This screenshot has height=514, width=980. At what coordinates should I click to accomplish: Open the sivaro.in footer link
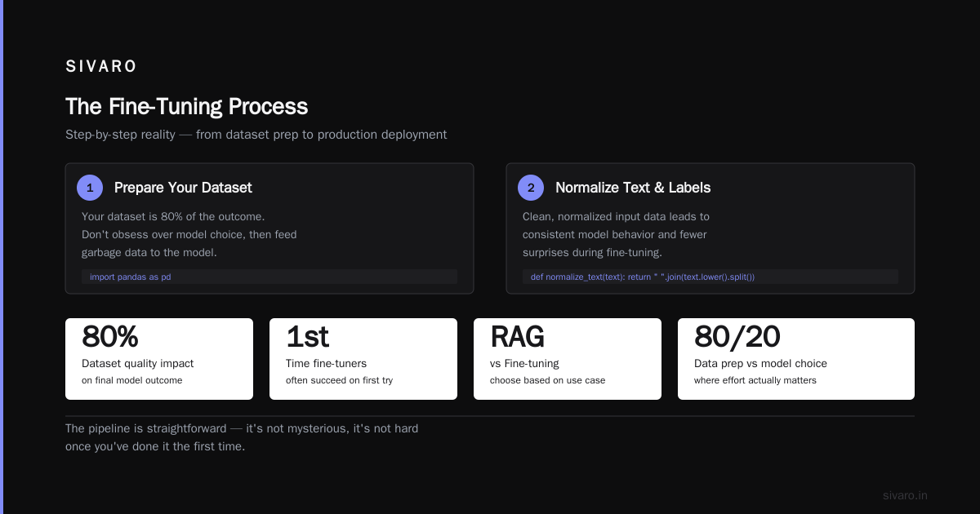tap(905, 495)
